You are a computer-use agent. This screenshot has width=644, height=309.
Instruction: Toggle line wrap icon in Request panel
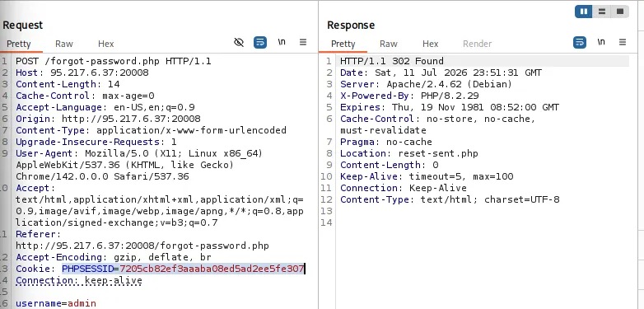[x=260, y=42]
